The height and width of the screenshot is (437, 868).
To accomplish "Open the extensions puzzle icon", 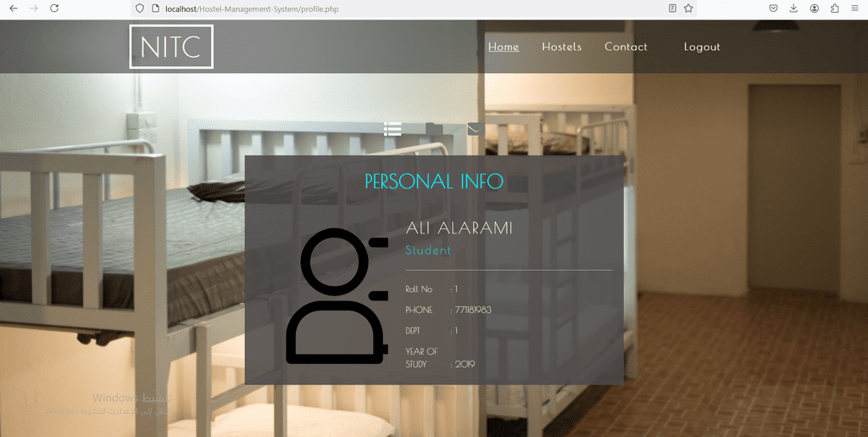I will click(x=835, y=8).
